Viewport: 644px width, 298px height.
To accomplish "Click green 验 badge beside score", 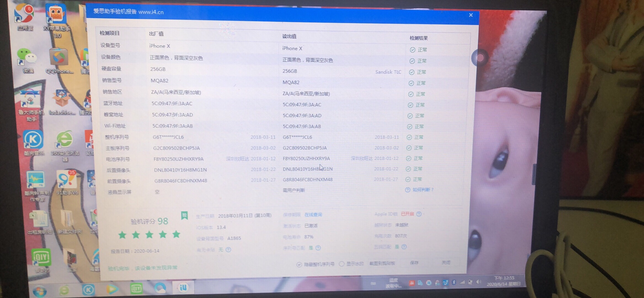I will (184, 215).
